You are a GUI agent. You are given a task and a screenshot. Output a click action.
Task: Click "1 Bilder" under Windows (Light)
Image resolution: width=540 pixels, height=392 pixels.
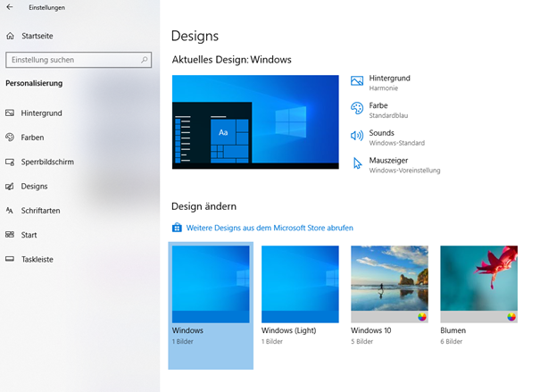click(x=272, y=341)
